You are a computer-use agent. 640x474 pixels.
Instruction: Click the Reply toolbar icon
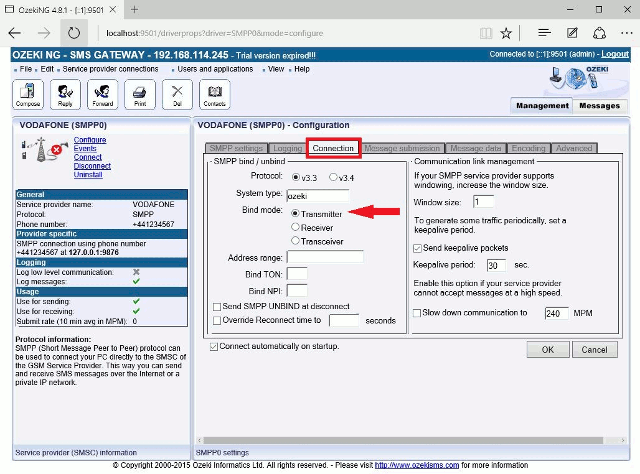(65, 95)
